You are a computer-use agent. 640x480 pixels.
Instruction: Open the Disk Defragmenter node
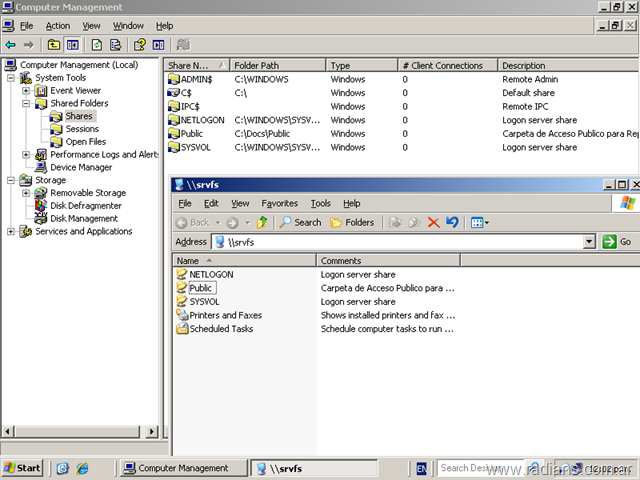pos(85,206)
